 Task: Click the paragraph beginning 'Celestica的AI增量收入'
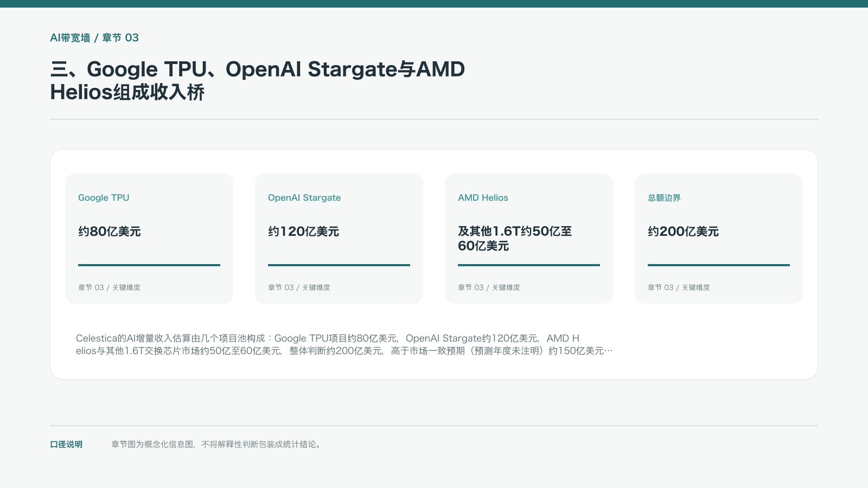(344, 344)
